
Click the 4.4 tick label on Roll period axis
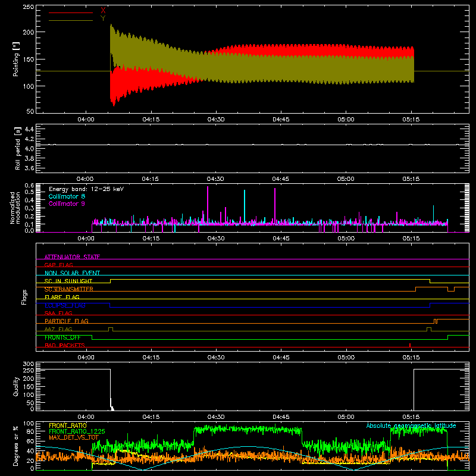tap(29, 129)
